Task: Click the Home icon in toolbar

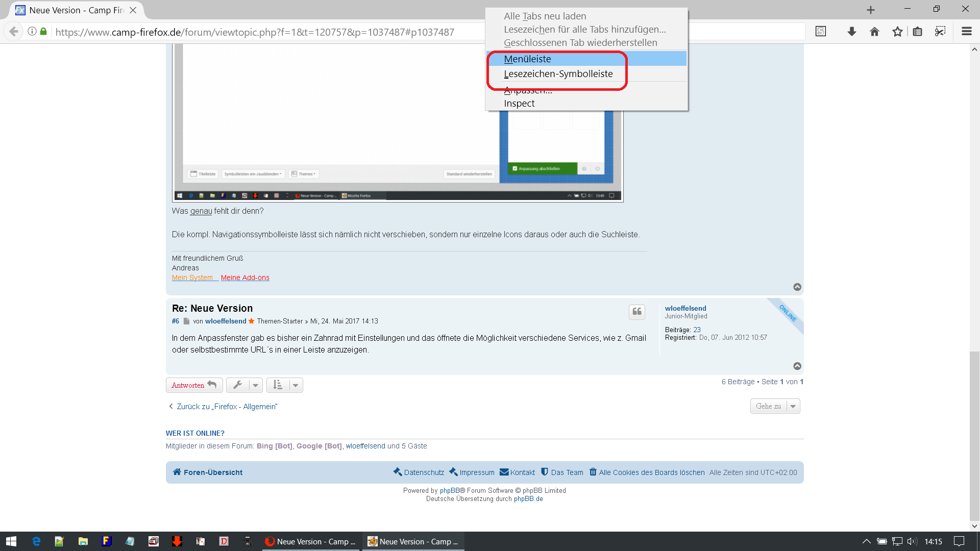Action: [874, 32]
